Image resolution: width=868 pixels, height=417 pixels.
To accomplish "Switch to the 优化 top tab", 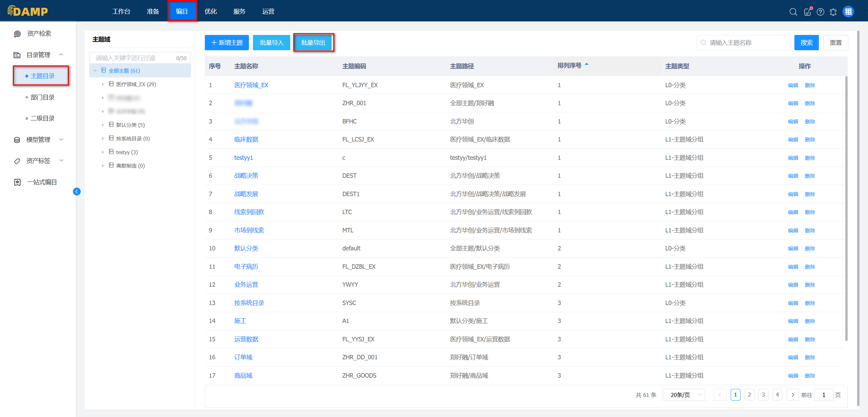I will [x=211, y=11].
